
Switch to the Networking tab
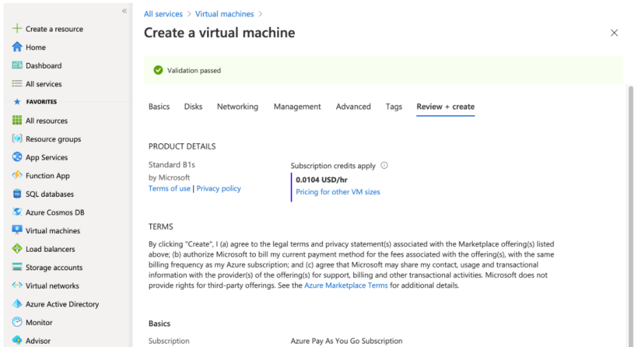pos(237,106)
